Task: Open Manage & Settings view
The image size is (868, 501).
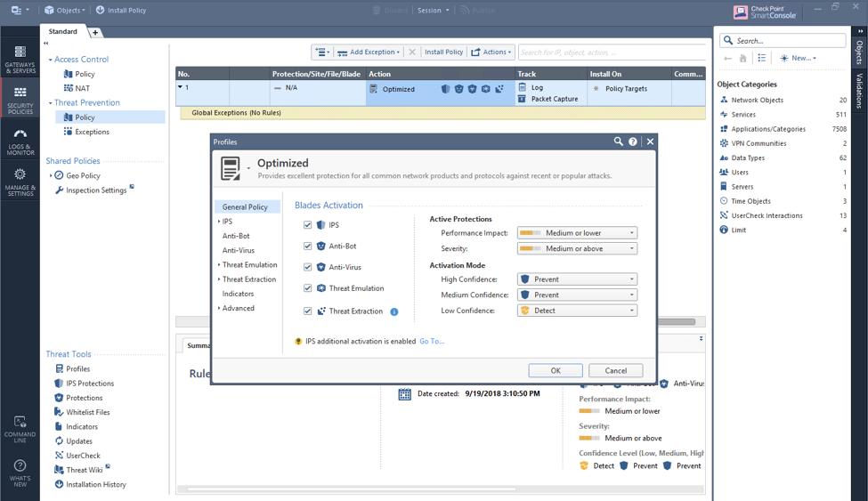Action: pyautogui.click(x=20, y=182)
